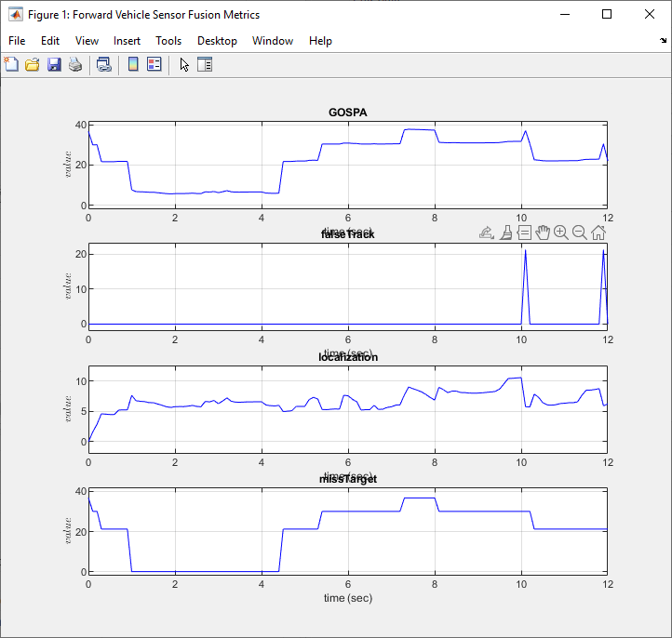Open the File menu

point(17,41)
